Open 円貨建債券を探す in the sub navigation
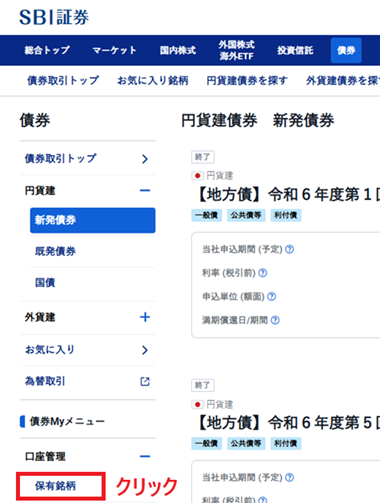The height and width of the screenshot is (503, 380). [x=247, y=80]
